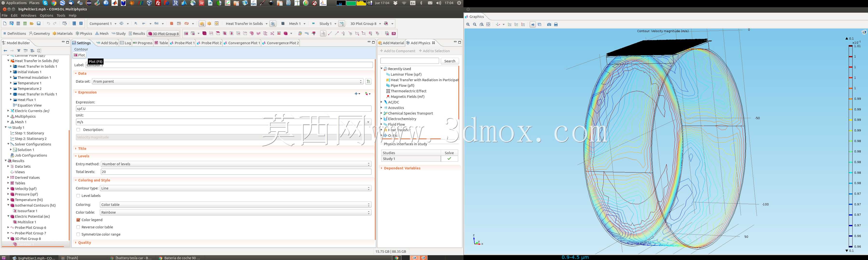
Task: Click the Animation icon at plot toolbar end
Action: [x=393, y=33]
